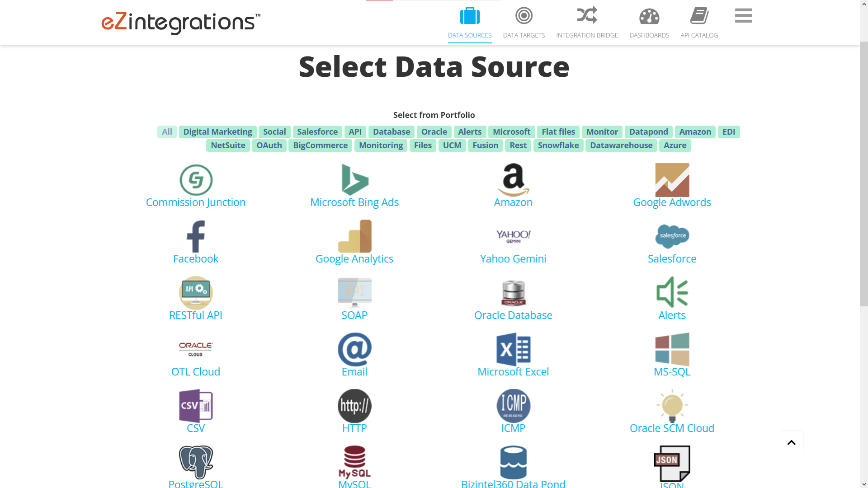Select the Oracle SCM Cloud icon
This screenshot has height=488, width=868.
(x=672, y=406)
